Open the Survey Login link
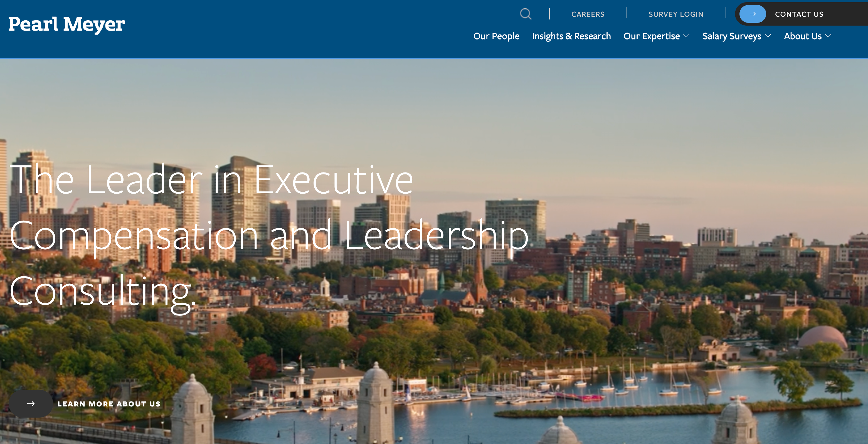 click(x=676, y=14)
